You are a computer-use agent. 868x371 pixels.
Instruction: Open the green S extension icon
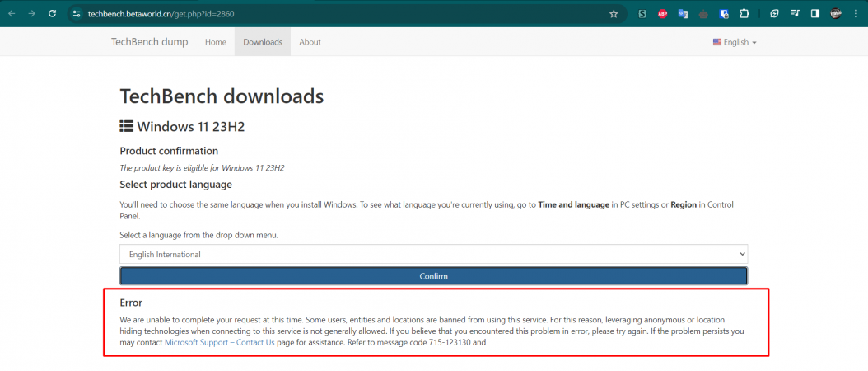pos(642,14)
